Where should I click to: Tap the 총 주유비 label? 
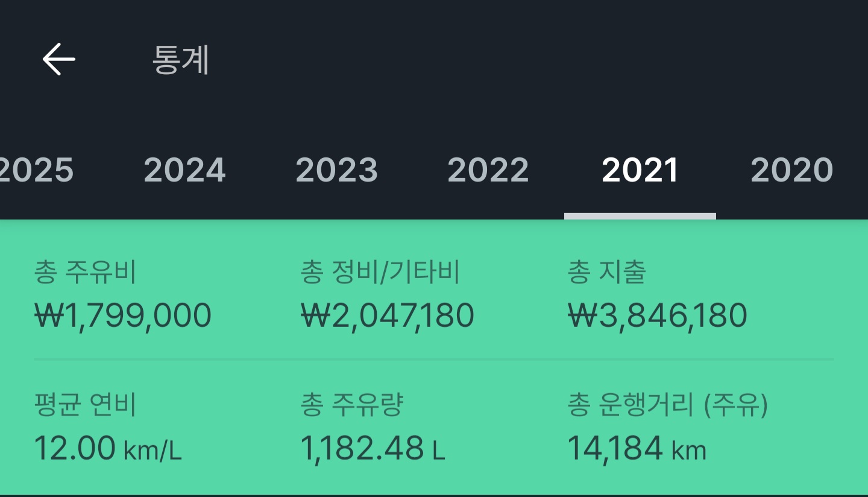pyautogui.click(x=85, y=272)
